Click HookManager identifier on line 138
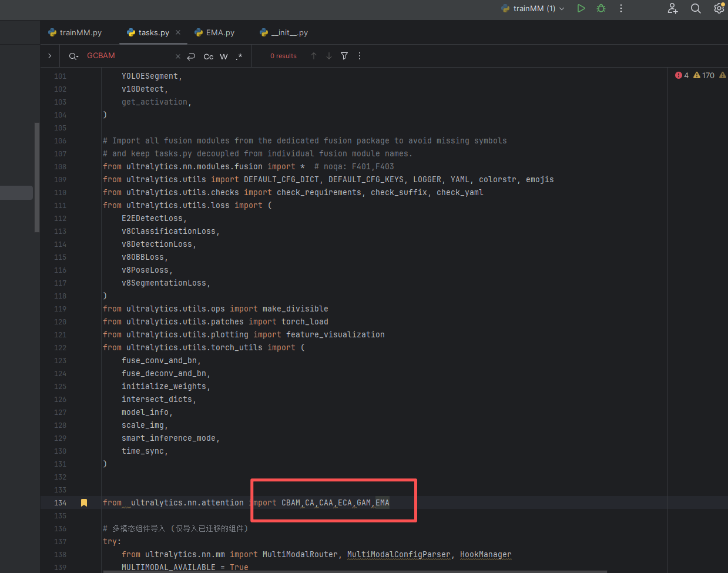The width and height of the screenshot is (728, 573). click(486, 554)
